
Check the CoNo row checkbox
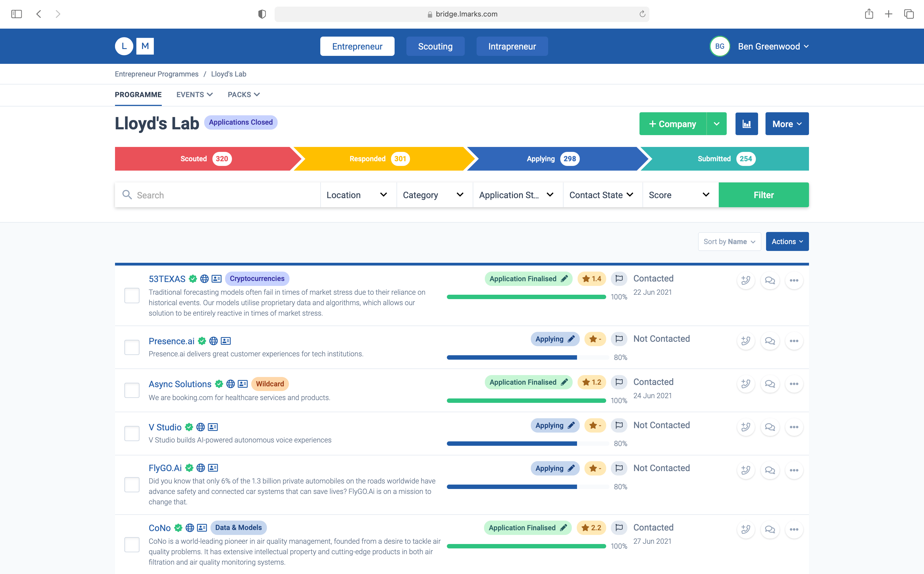coord(132,545)
